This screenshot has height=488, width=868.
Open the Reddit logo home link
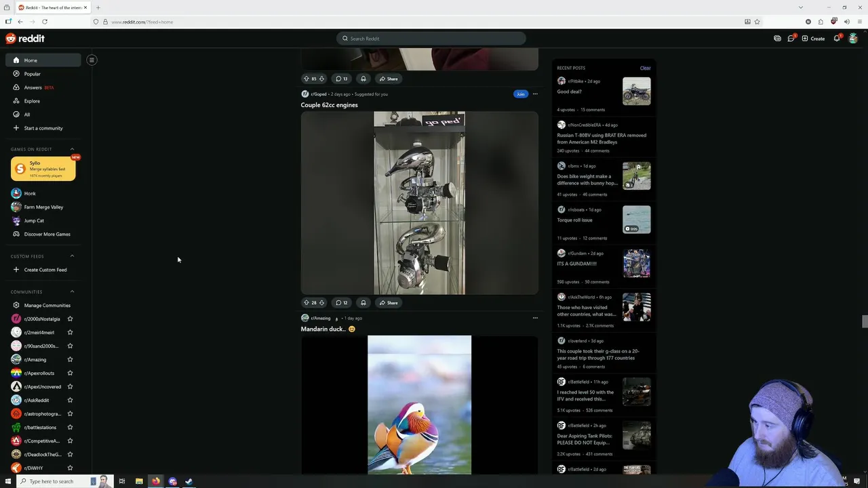(x=25, y=39)
